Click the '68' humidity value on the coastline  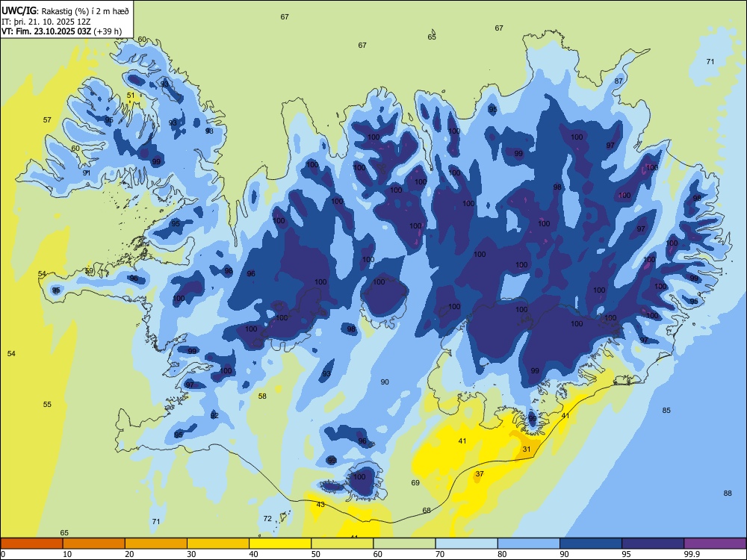point(427,511)
